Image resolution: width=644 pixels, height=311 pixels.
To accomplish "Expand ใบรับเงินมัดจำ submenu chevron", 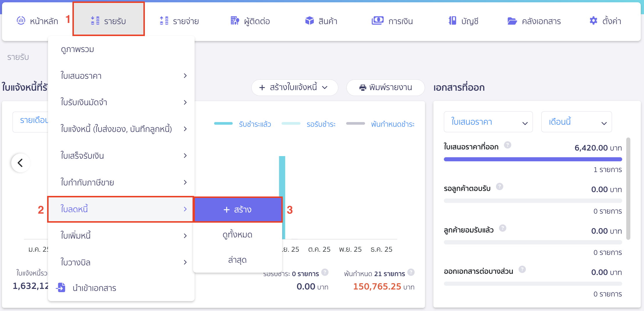I will (x=185, y=102).
